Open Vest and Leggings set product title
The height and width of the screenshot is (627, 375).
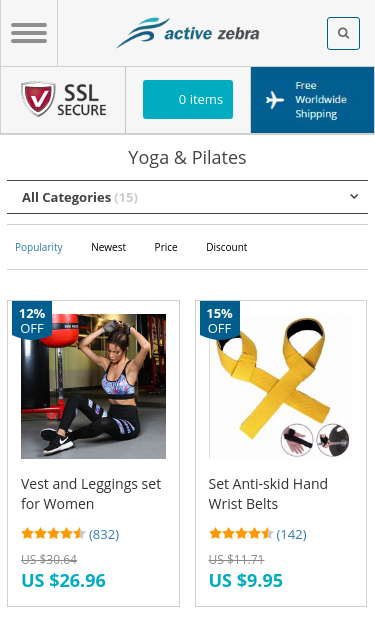click(x=91, y=494)
